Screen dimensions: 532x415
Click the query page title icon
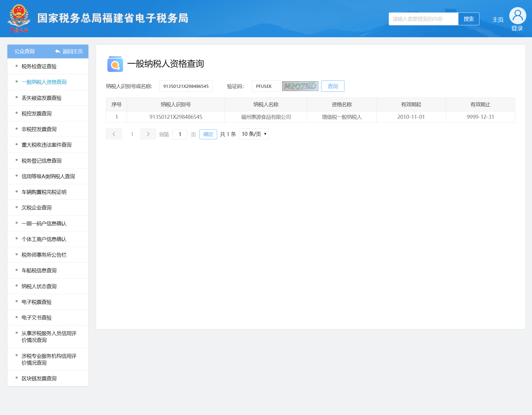click(x=115, y=64)
